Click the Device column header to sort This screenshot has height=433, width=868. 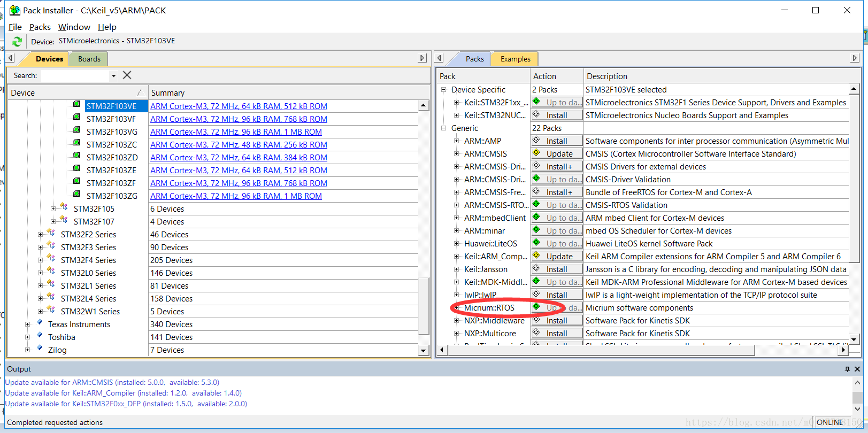coord(77,92)
